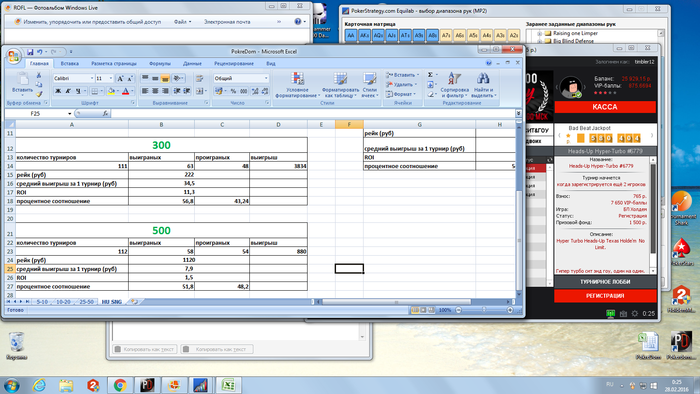
Task: Open Chrome from the taskbar
Action: (x=120, y=385)
